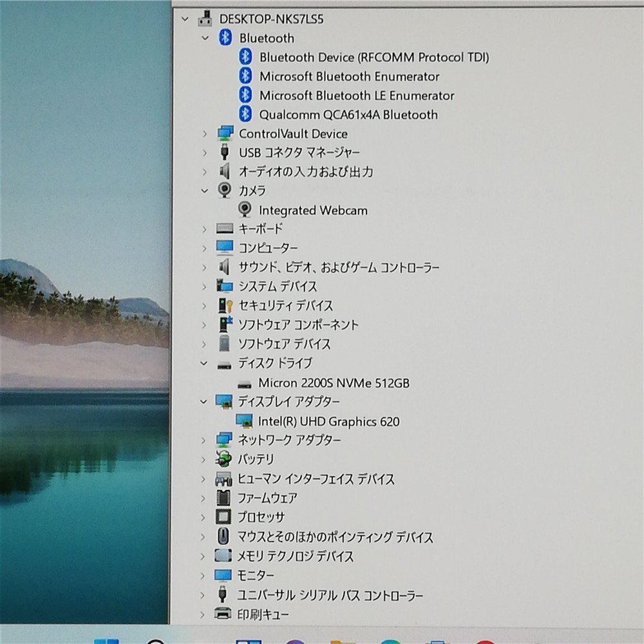Image resolution: width=644 pixels, height=644 pixels.
Task: Expand the ControlVault Device node
Action: tap(204, 134)
